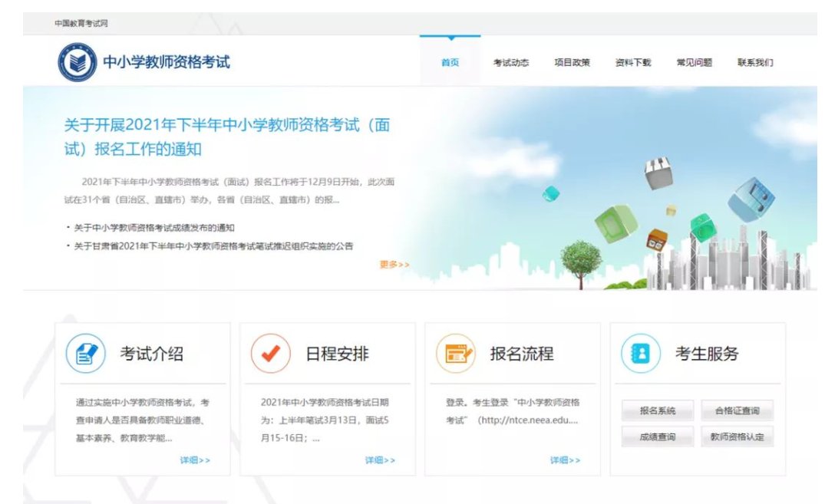Open 合格证查询 service
This screenshot has height=504, width=825.
738,410
